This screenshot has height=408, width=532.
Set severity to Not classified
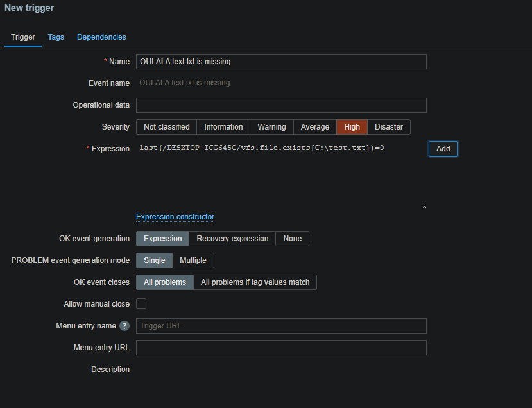166,127
